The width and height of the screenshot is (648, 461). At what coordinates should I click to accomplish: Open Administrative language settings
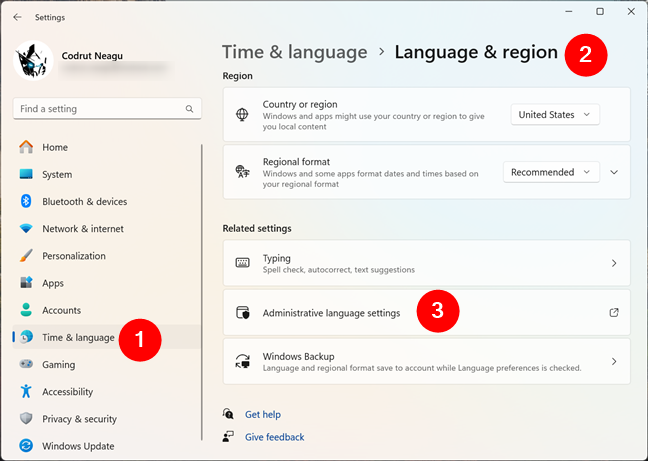click(x=426, y=312)
